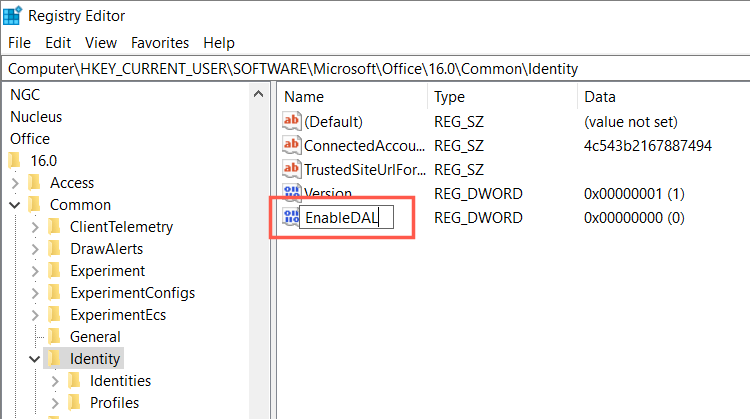Screen dimensions: 750x419
Task: Click the ClientTelemetry folder icon
Action: point(55,227)
